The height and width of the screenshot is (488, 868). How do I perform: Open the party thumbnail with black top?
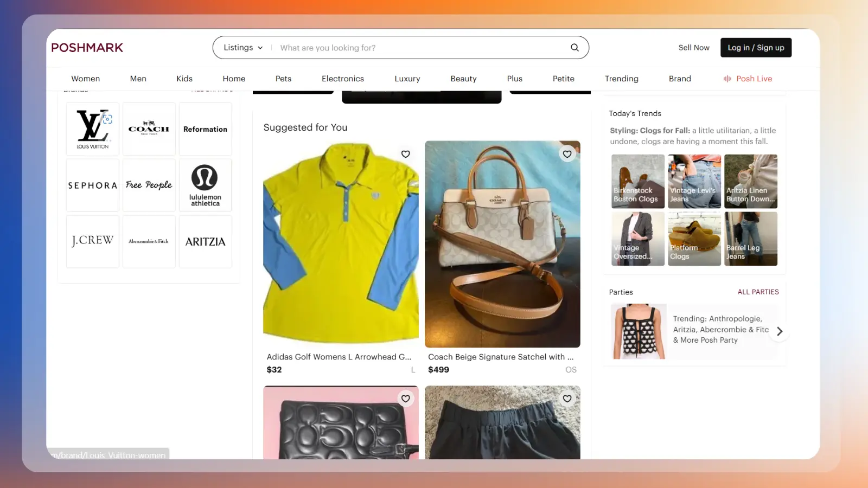(x=639, y=331)
